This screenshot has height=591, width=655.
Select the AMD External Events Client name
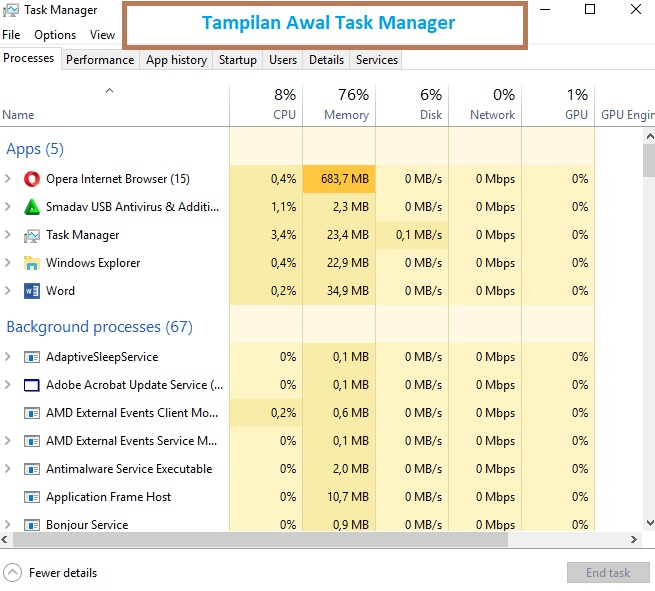point(132,413)
